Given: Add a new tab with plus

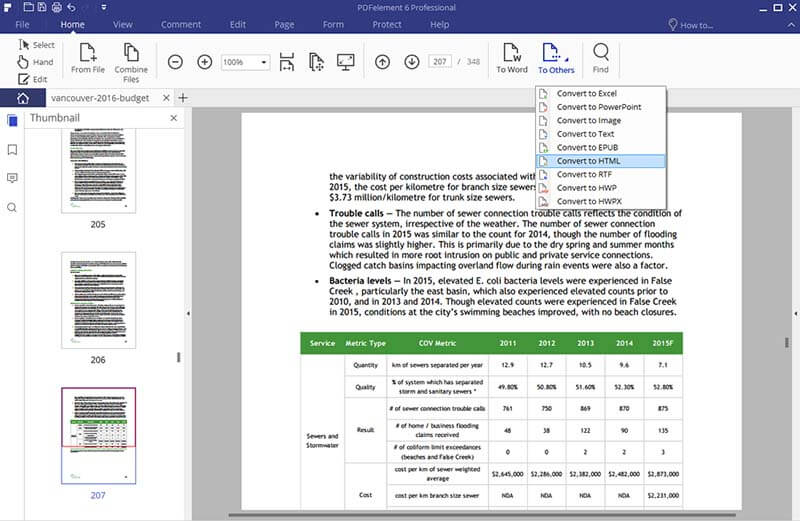Looking at the screenshot, I should [183, 97].
